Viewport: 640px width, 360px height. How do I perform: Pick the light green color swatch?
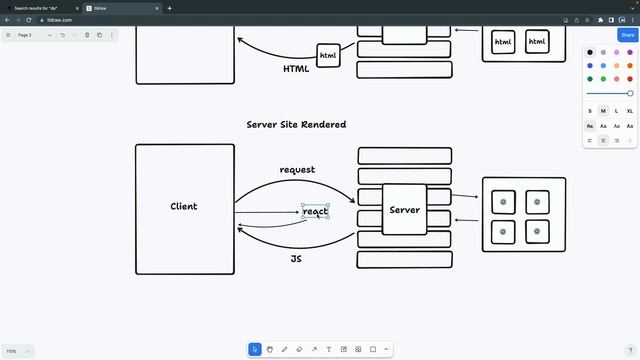tap(603, 79)
